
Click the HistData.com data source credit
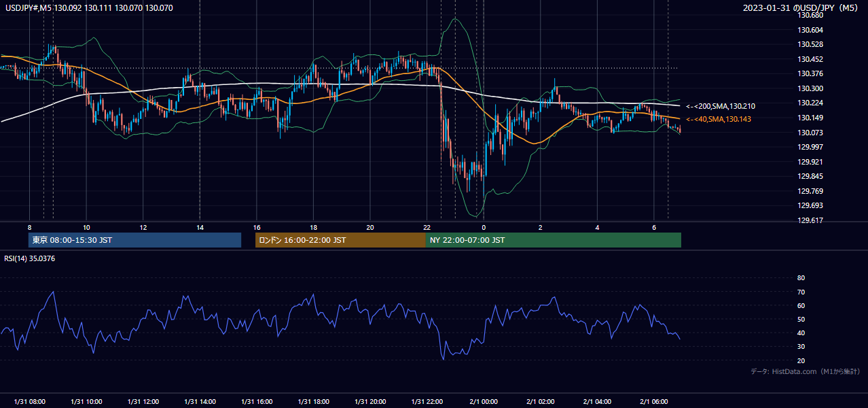click(806, 371)
